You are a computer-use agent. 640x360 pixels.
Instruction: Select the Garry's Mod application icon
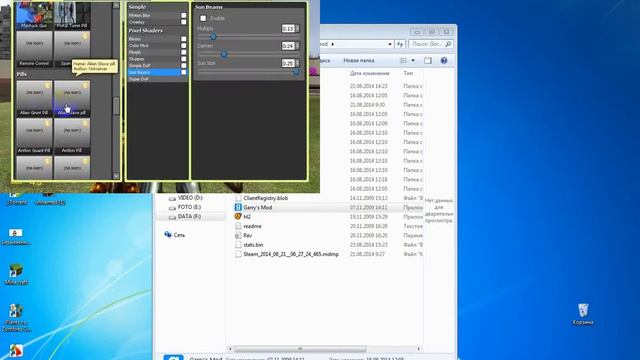click(x=238, y=207)
